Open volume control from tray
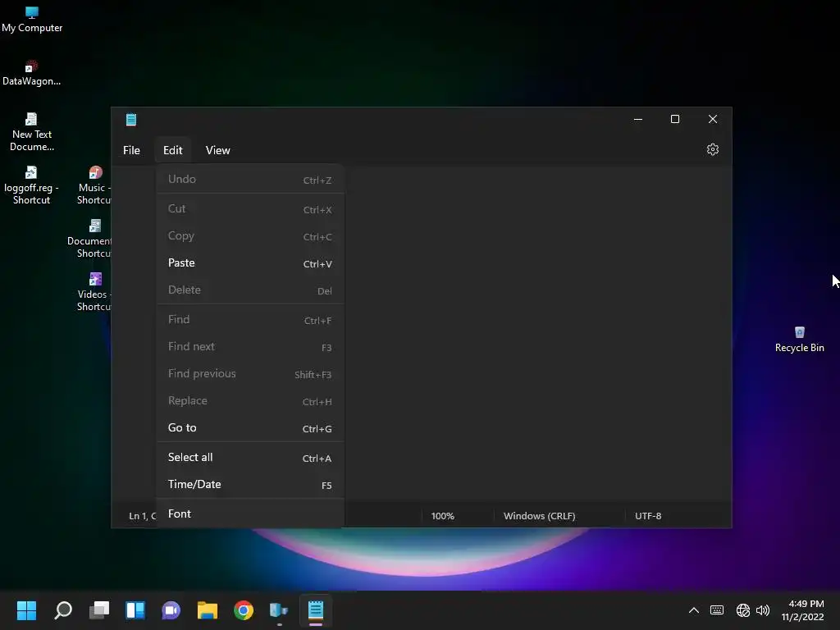This screenshot has width=840, height=630. (762, 610)
